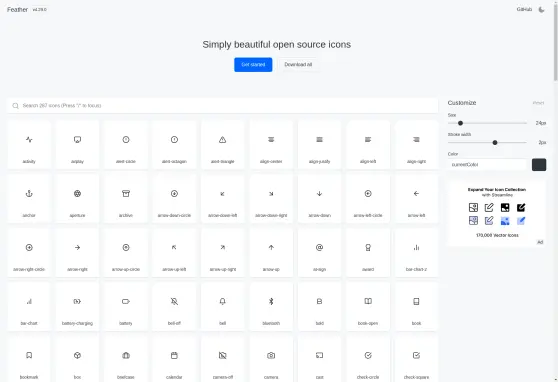Viewport: 558px width, 382px height.
Task: Click the Size slider handle
Action: 460,123
